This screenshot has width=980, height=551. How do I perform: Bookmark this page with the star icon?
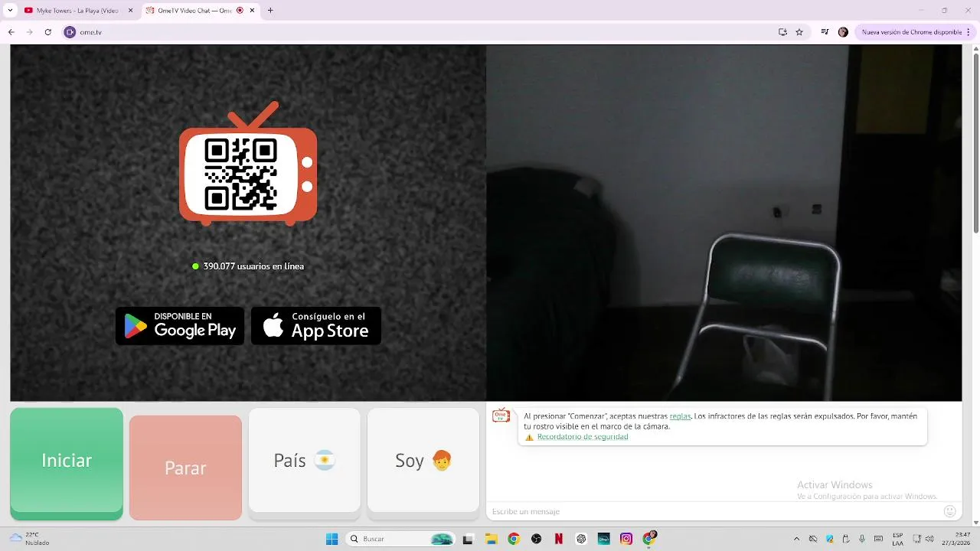799,32
